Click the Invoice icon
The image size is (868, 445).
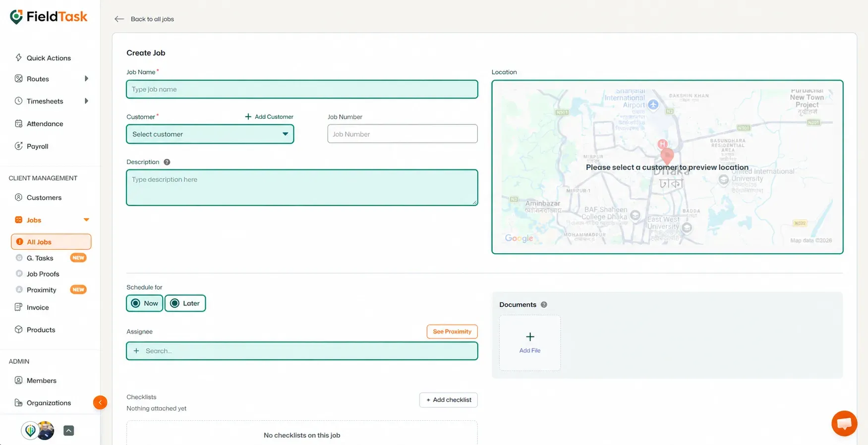tap(18, 307)
